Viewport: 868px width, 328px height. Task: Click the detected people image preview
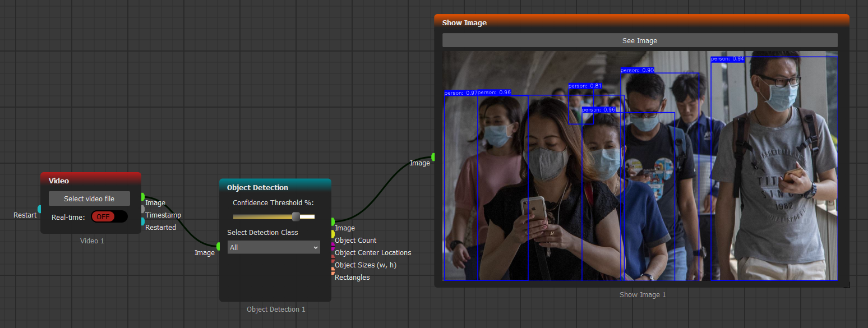click(x=639, y=166)
